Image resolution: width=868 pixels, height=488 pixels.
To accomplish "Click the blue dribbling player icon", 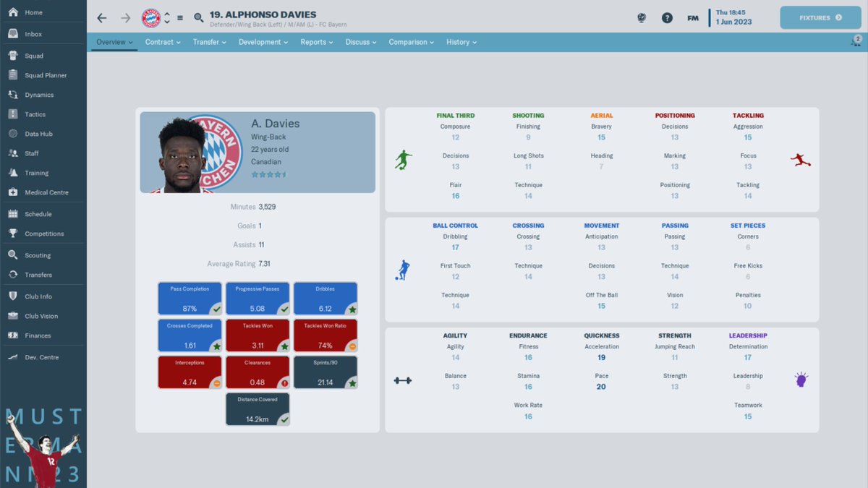I will point(402,270).
